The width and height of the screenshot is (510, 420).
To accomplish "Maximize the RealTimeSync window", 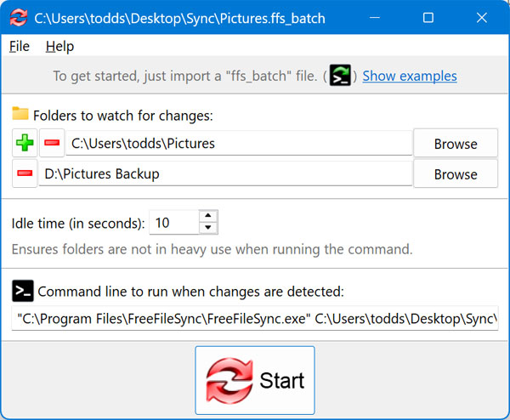I will [428, 18].
